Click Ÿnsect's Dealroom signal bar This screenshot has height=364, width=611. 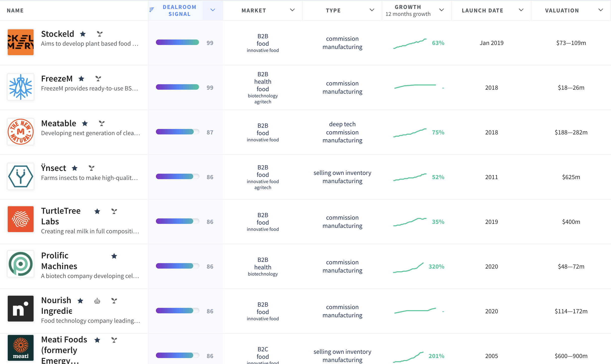[x=178, y=177]
